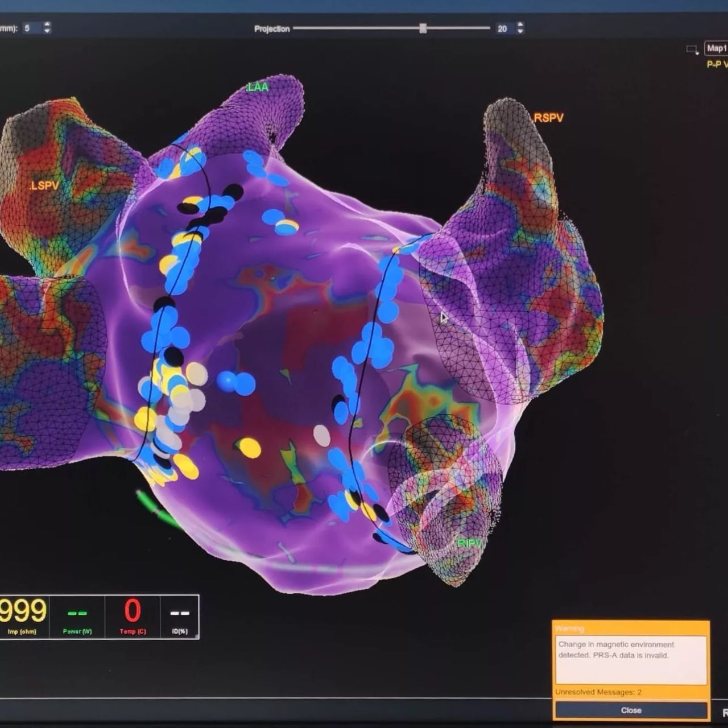Screen dimensions: 728x728
Task: Select the RSPV vein label
Action: click(x=548, y=118)
